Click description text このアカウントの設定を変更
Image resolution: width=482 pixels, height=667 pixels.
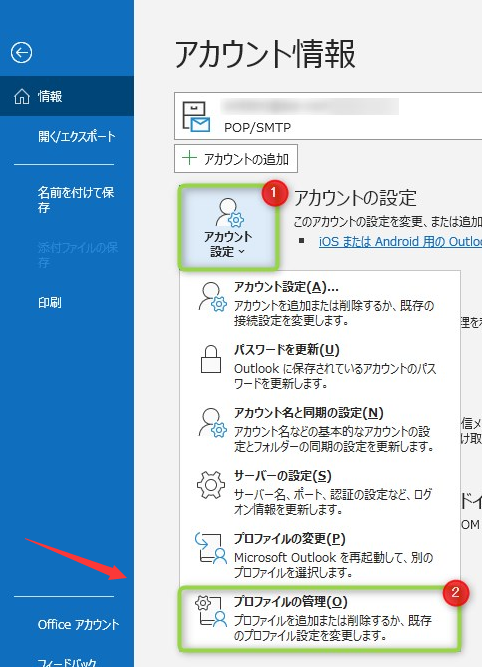pyautogui.click(x=388, y=221)
